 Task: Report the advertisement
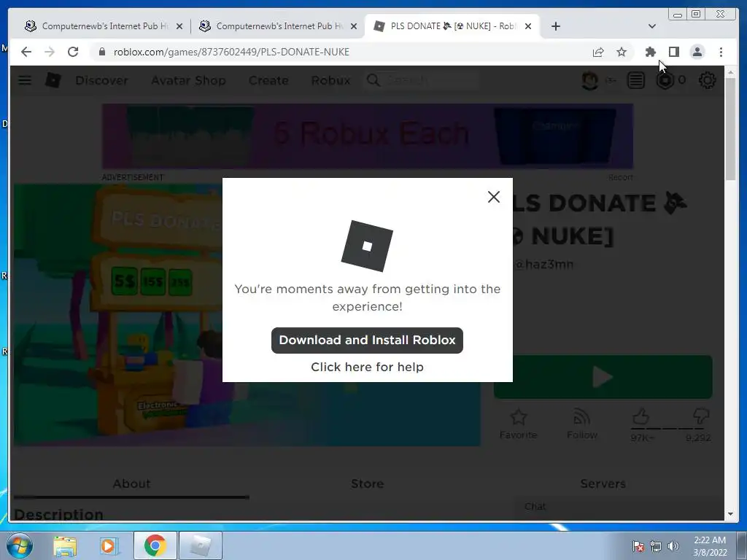click(x=620, y=177)
